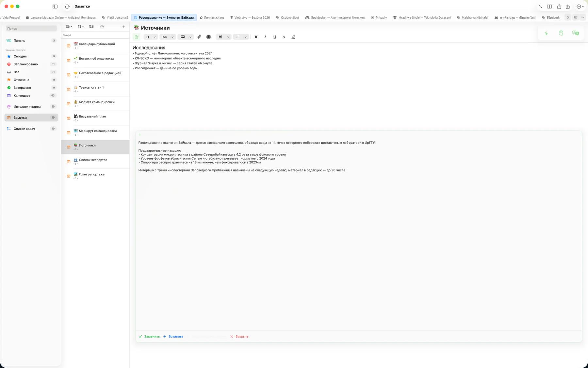Open Панель in the sidebar

pyautogui.click(x=31, y=41)
